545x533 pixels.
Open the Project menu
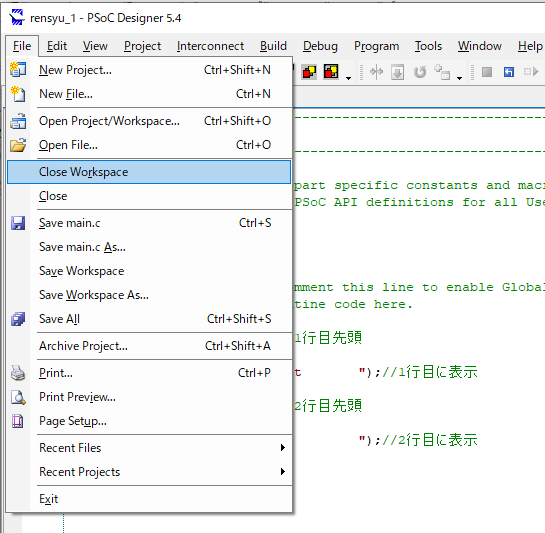pyautogui.click(x=142, y=46)
